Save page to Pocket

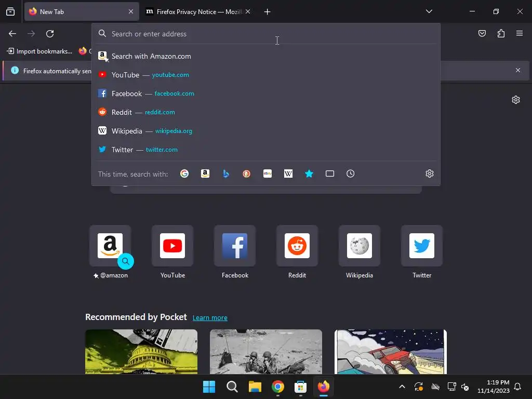tap(482, 33)
